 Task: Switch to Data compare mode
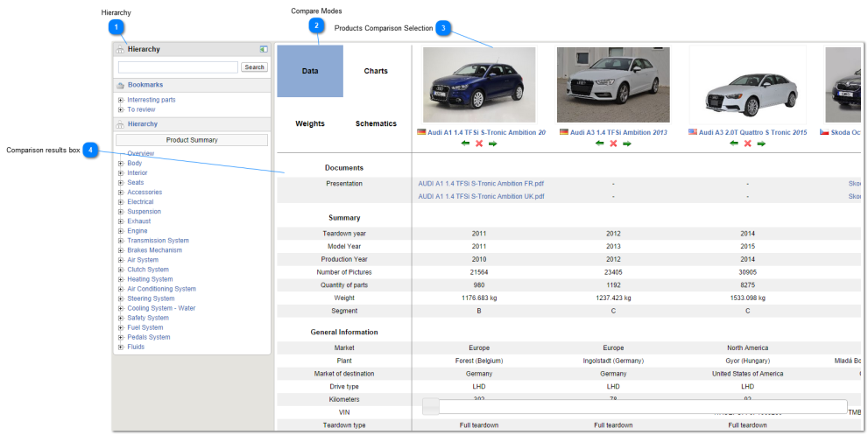[310, 71]
